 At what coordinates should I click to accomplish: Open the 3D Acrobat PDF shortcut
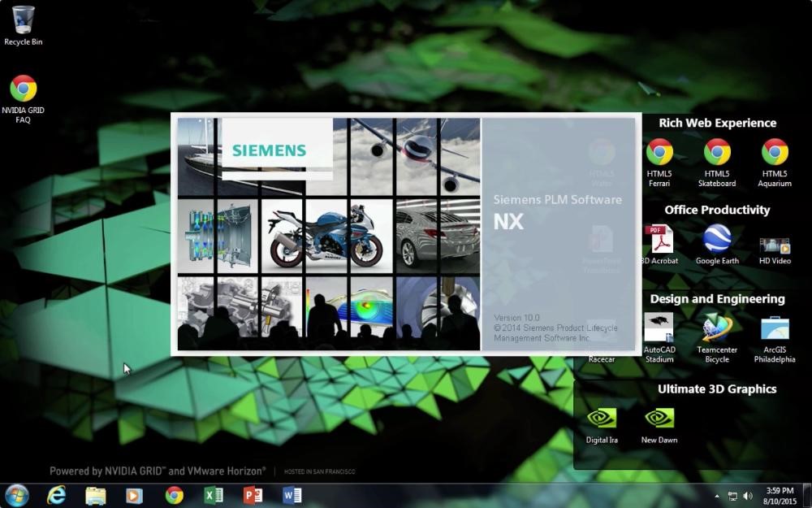coord(659,244)
